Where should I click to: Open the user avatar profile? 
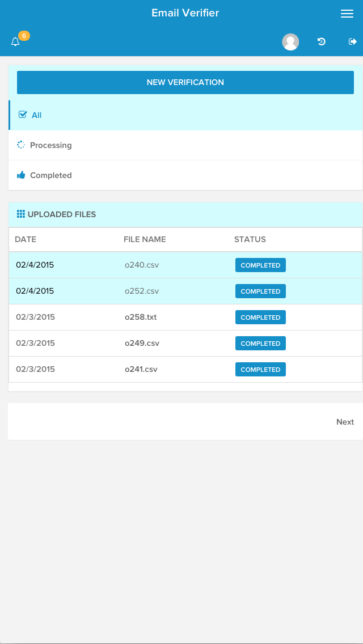coord(290,41)
